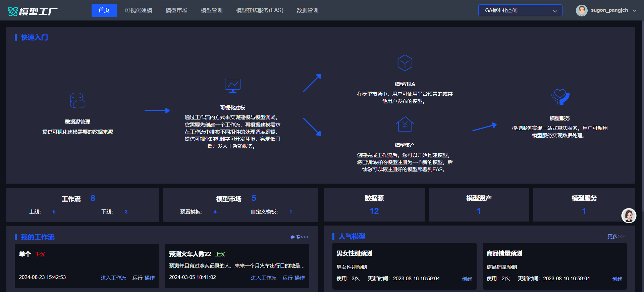Click 更多>>> in 我的工作流 section

coord(299,237)
